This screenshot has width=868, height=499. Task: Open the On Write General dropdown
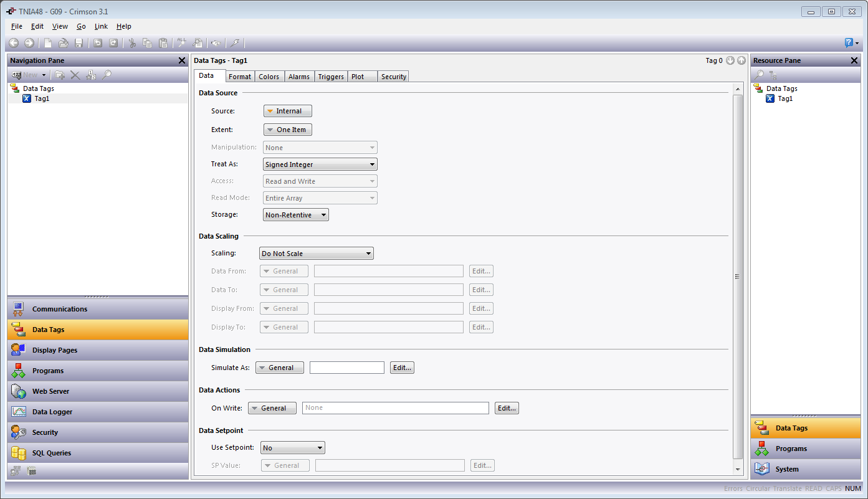(272, 408)
